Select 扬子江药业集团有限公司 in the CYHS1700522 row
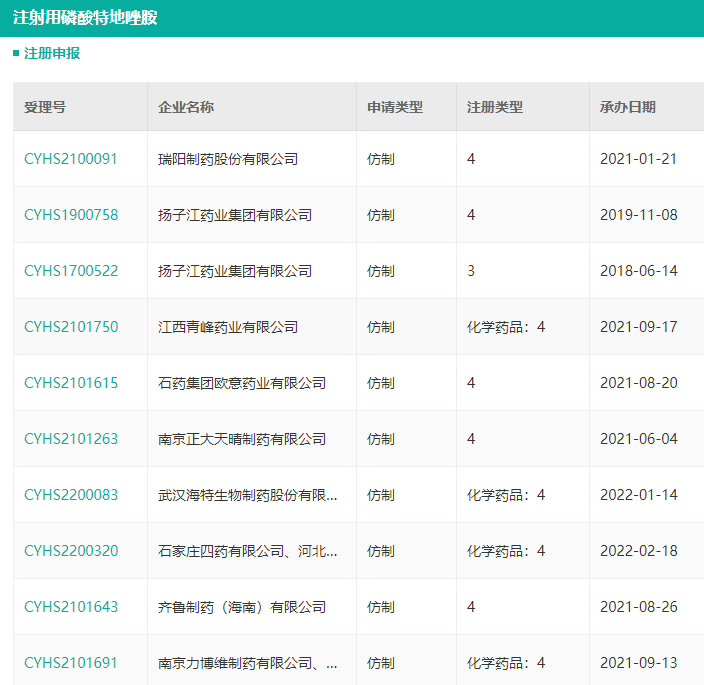The width and height of the screenshot is (704, 685). tap(235, 271)
